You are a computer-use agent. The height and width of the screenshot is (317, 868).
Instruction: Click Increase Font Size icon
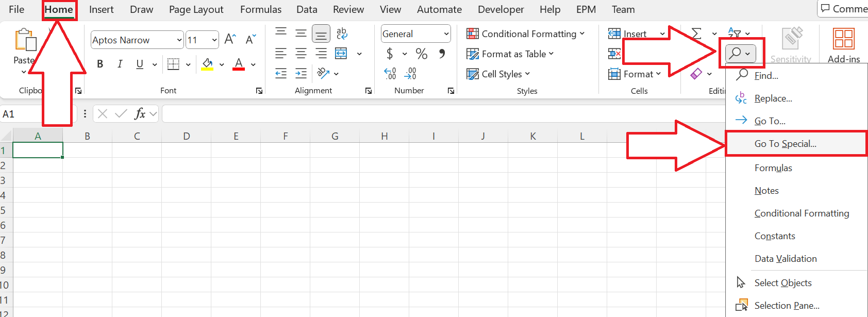coord(230,39)
